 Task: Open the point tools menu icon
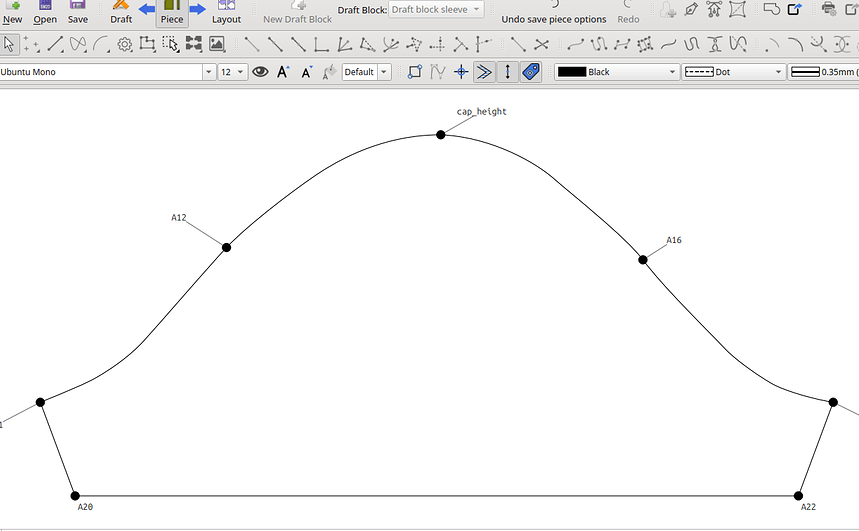[x=32, y=44]
